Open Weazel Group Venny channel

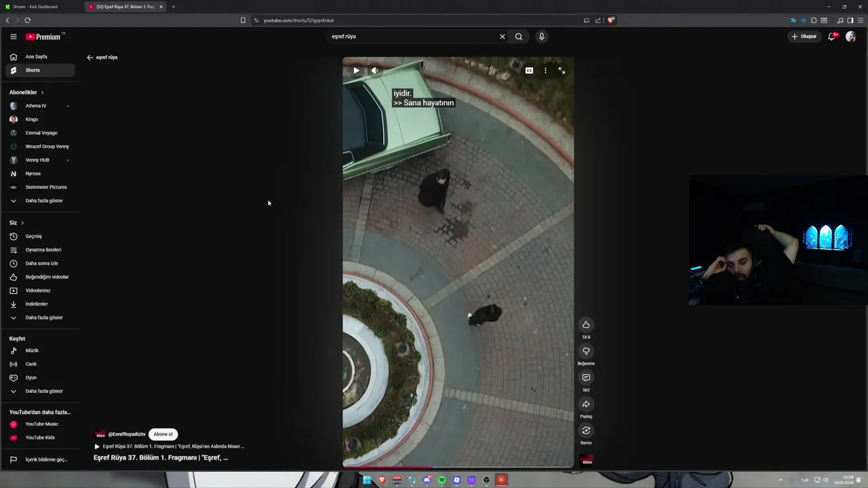[41, 146]
